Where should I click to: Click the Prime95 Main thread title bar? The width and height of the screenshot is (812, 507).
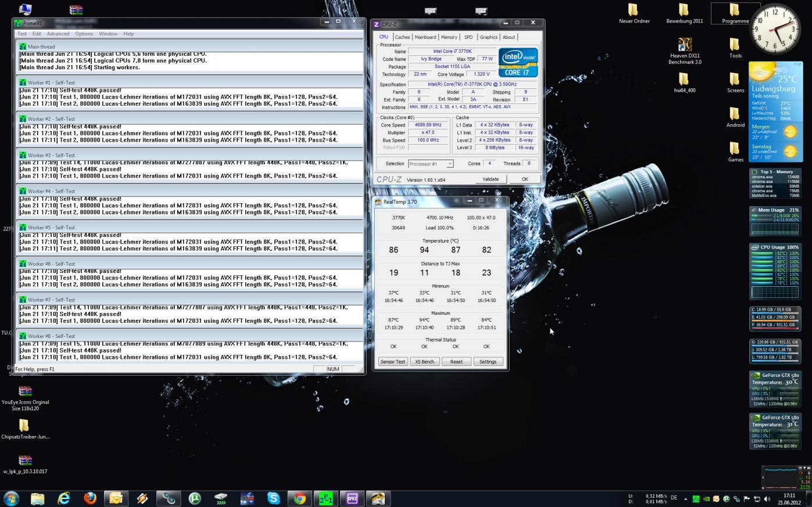tap(189, 46)
